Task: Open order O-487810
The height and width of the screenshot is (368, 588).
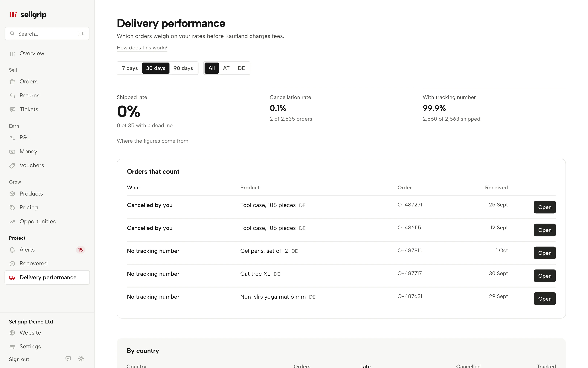Action: coord(544,253)
